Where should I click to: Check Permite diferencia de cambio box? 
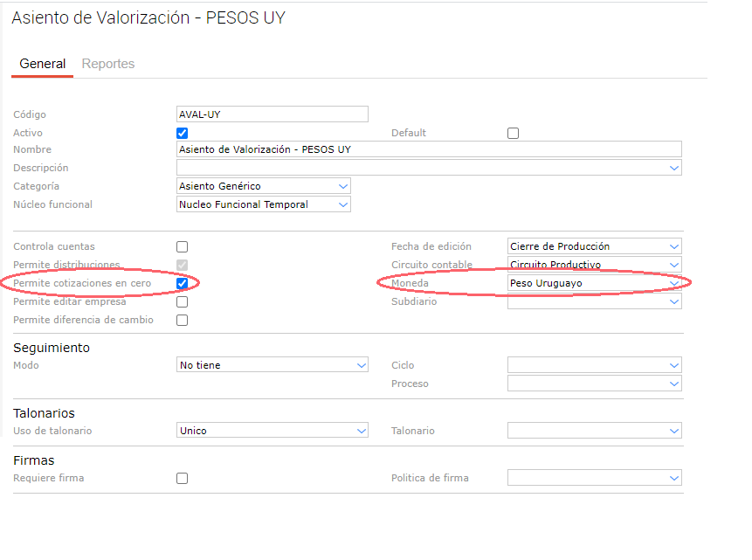[183, 321]
